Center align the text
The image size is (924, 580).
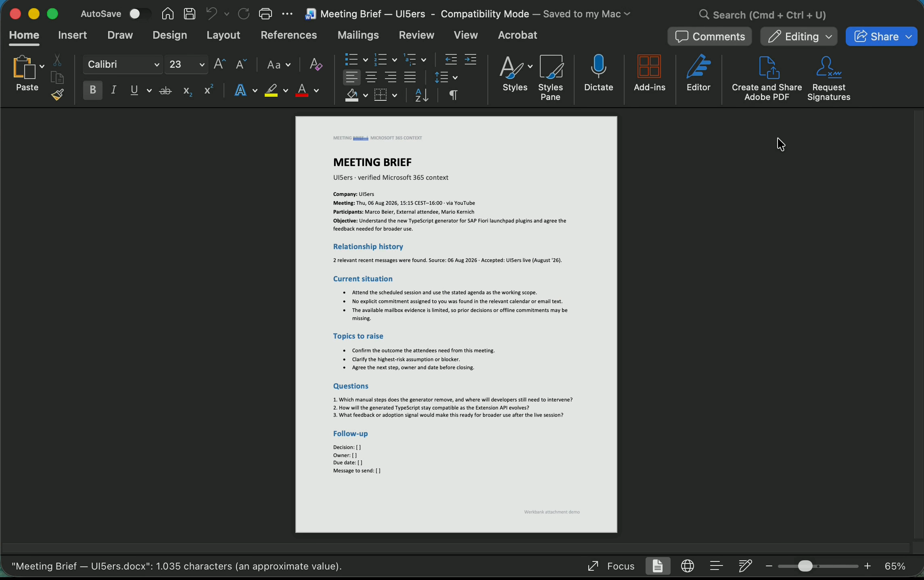pos(371,77)
